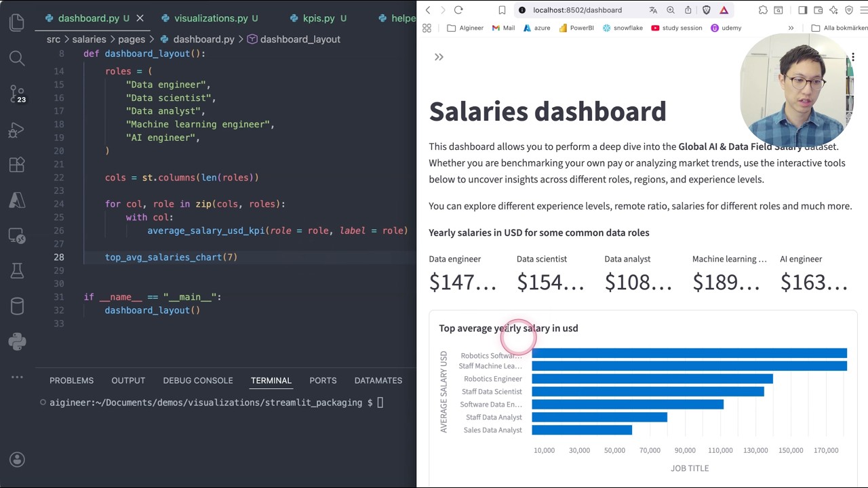The width and height of the screenshot is (868, 488).
Task: Open the VS Code Search view
Action: pos(17,58)
